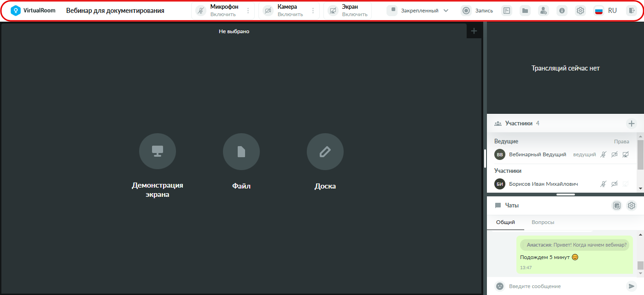
Task: Open chat settings gear icon
Action: pos(632,206)
